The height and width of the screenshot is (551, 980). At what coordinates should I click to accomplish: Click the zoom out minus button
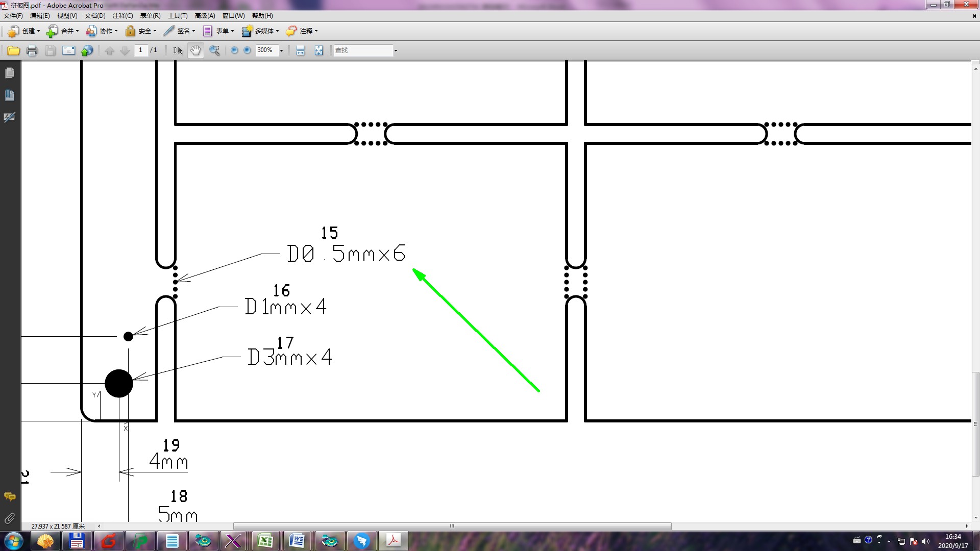(x=234, y=51)
